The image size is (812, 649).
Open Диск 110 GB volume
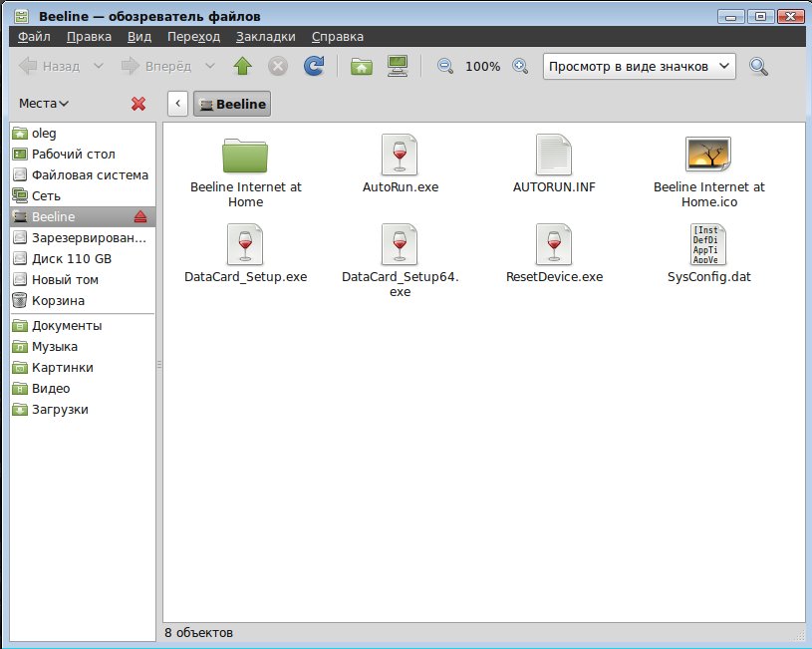point(83,258)
